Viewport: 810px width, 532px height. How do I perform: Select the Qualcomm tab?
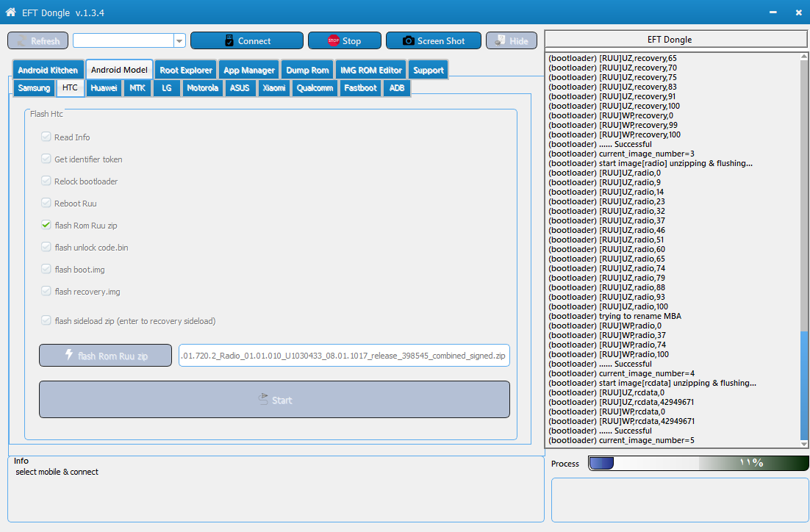[x=315, y=87]
